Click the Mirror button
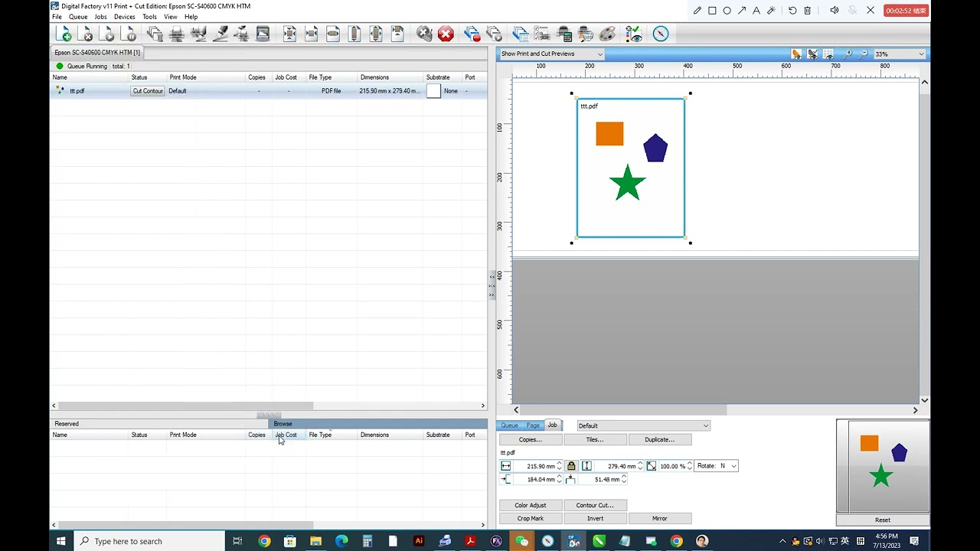The width and height of the screenshot is (980, 551). click(659, 518)
